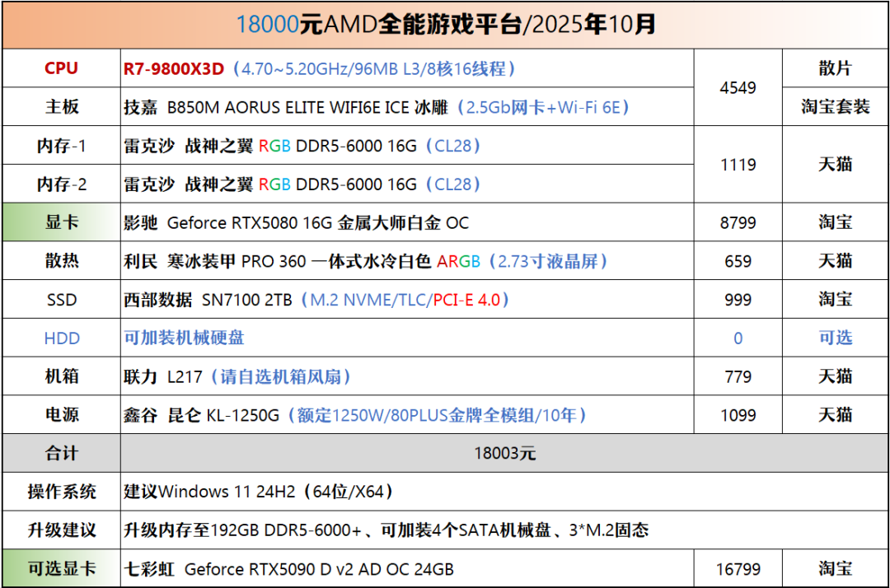Click the graphics card price 8799
Image resolution: width=890 pixels, height=588 pixels.
pos(738,222)
